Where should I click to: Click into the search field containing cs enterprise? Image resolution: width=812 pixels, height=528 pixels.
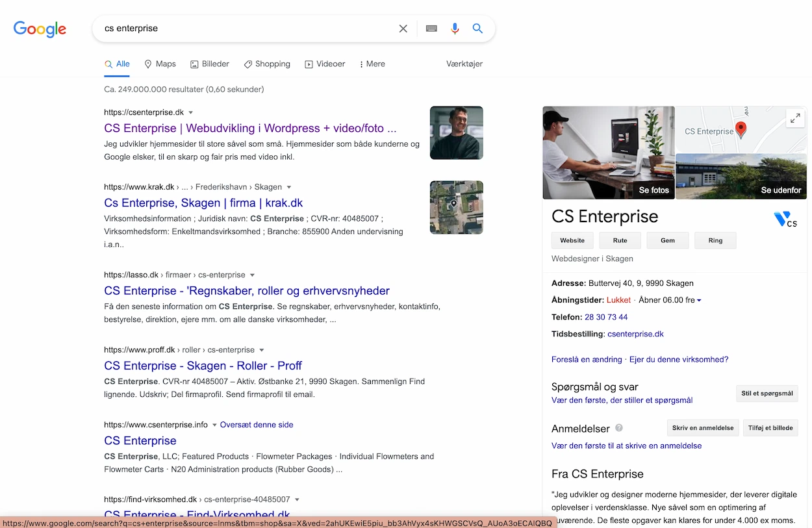click(247, 29)
